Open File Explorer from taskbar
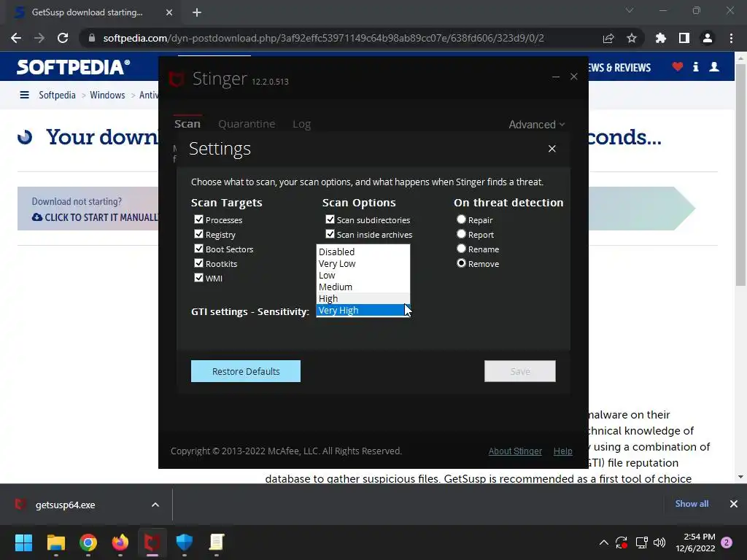The height and width of the screenshot is (560, 747). [x=55, y=542]
